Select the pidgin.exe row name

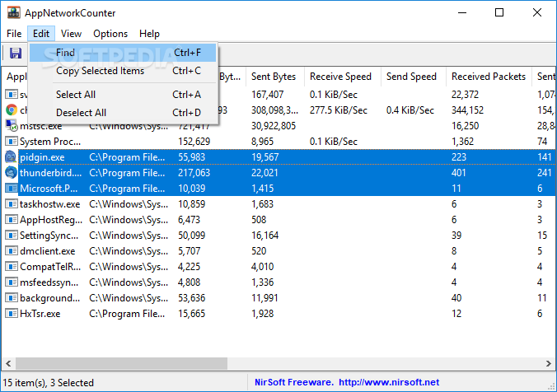(42, 157)
